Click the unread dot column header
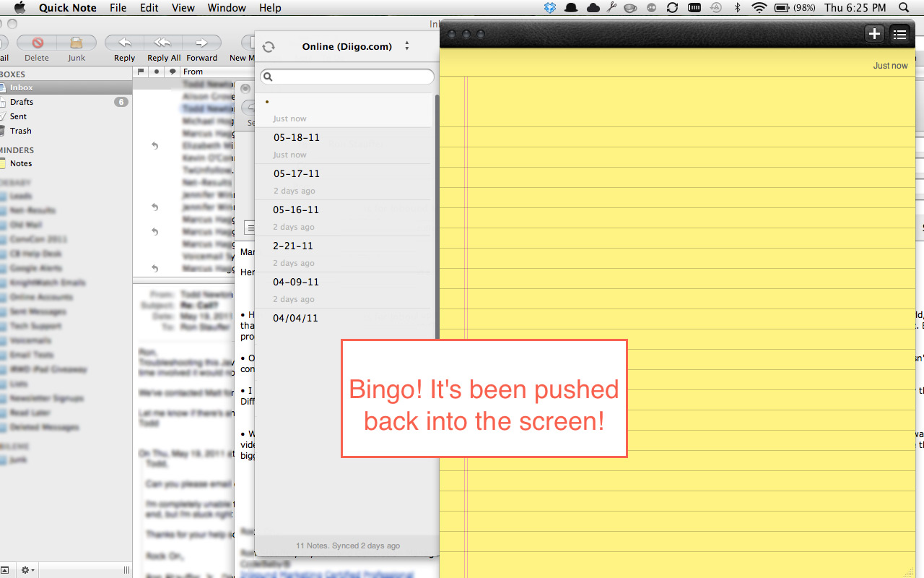924x578 pixels. [x=156, y=72]
